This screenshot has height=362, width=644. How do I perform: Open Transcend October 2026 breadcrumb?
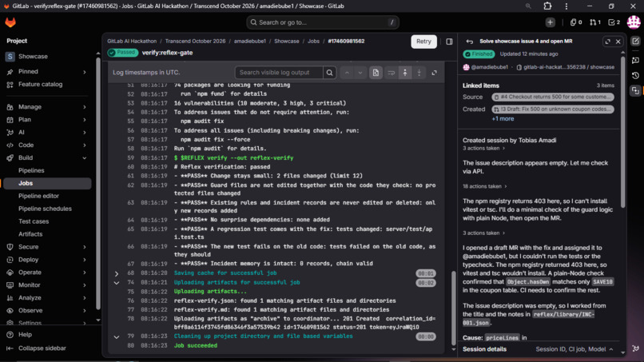(195, 42)
